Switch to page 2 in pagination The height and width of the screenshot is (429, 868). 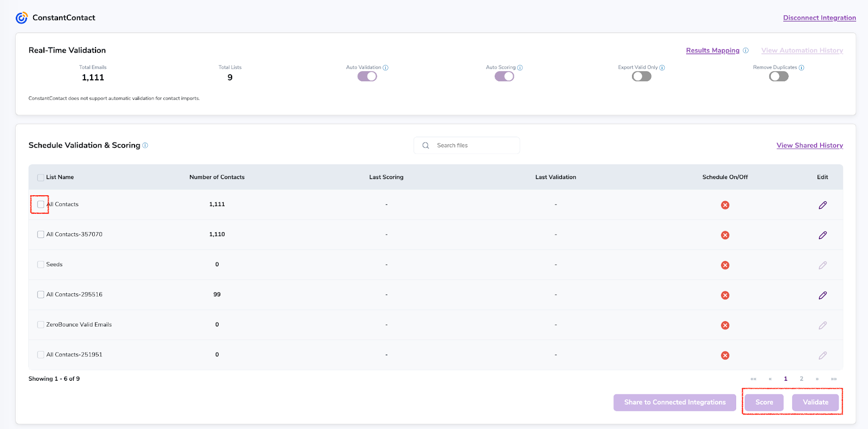click(x=801, y=379)
